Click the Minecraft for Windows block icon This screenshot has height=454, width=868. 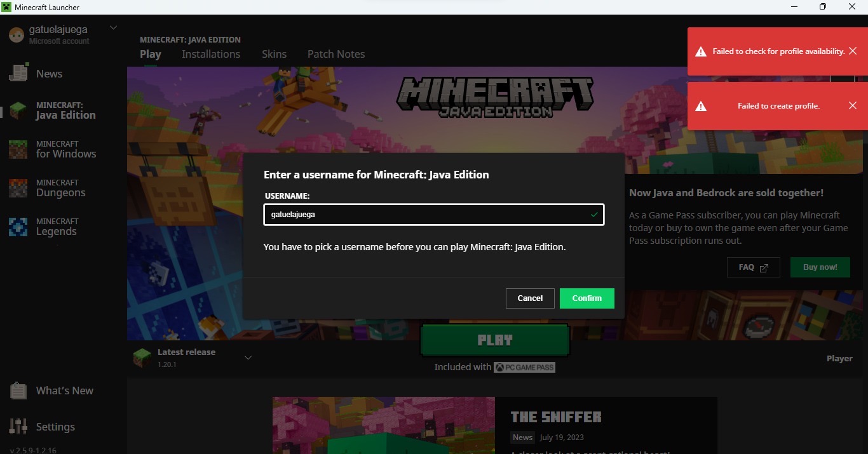point(18,150)
